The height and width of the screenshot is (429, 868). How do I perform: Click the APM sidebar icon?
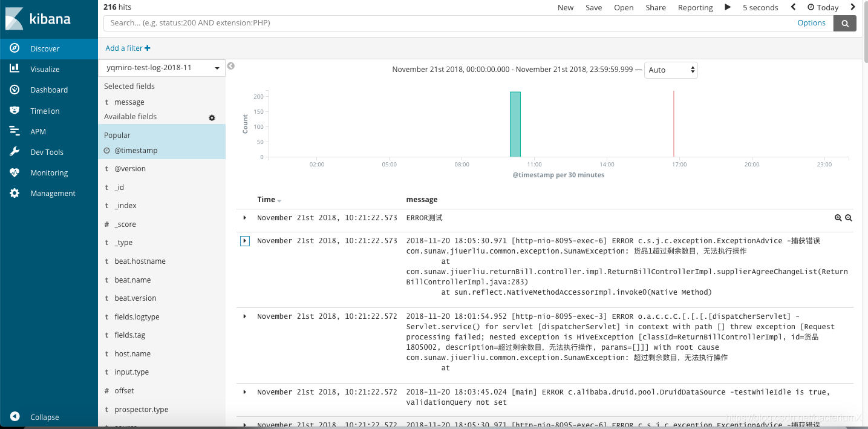(15, 131)
